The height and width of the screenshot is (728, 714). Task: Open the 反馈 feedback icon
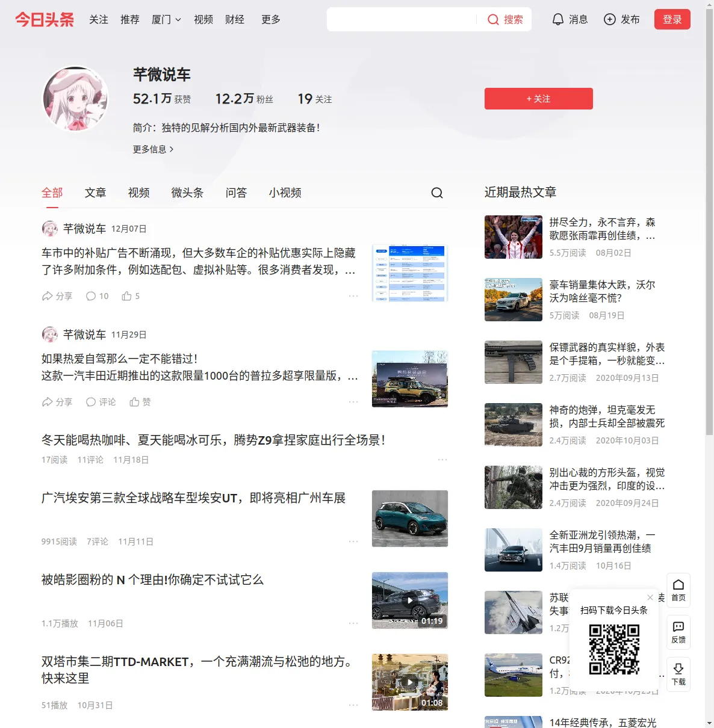click(678, 632)
